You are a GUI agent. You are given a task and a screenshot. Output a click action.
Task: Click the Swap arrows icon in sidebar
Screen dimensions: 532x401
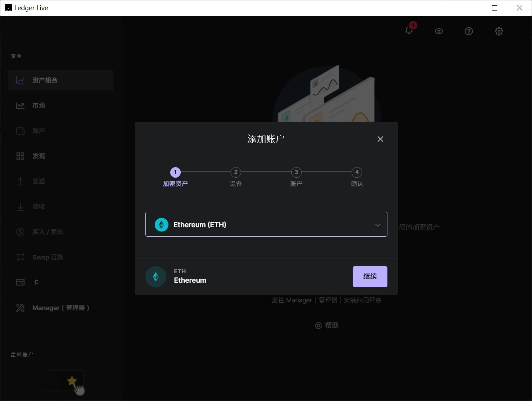[20, 257]
